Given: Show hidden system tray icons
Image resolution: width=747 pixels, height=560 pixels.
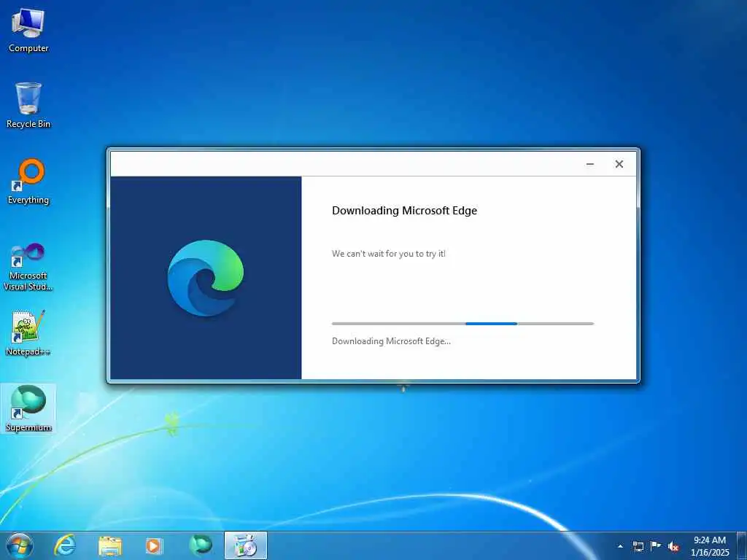Looking at the screenshot, I should point(620,546).
